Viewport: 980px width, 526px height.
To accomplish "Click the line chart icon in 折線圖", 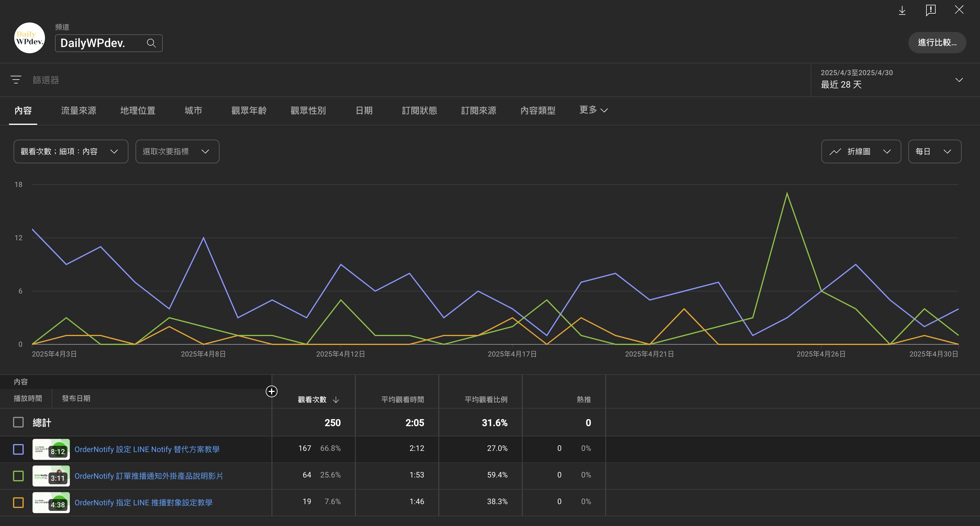I will click(x=835, y=151).
